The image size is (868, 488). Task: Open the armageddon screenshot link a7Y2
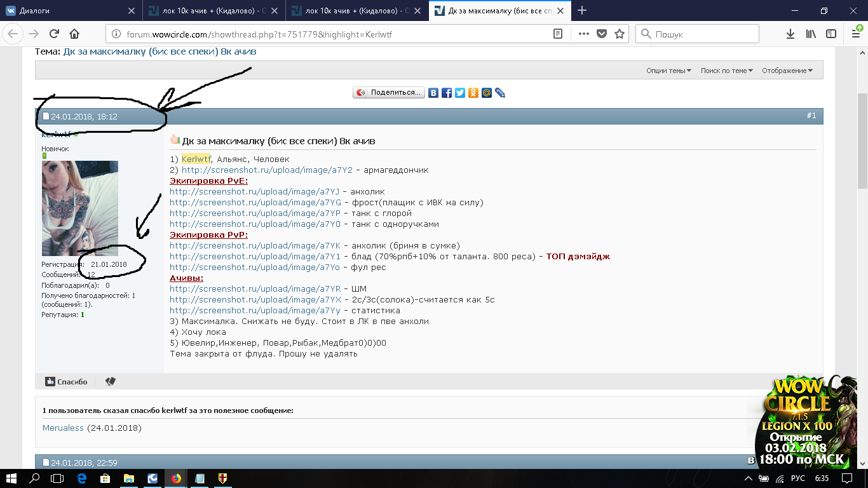(267, 170)
